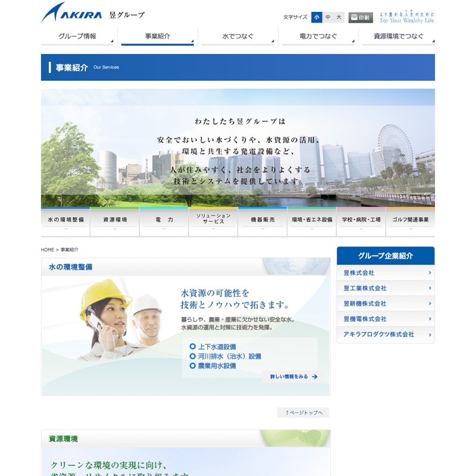The height and width of the screenshot is (476, 476).
Task: Open the グループ情報 menu
Action: 77,37
